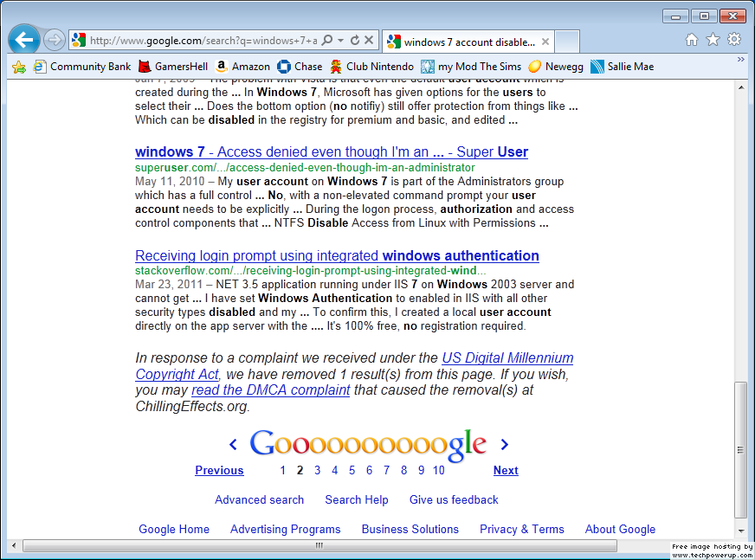Open the Business Solutions link
Image resolution: width=755 pixels, height=560 pixels.
[x=410, y=529]
